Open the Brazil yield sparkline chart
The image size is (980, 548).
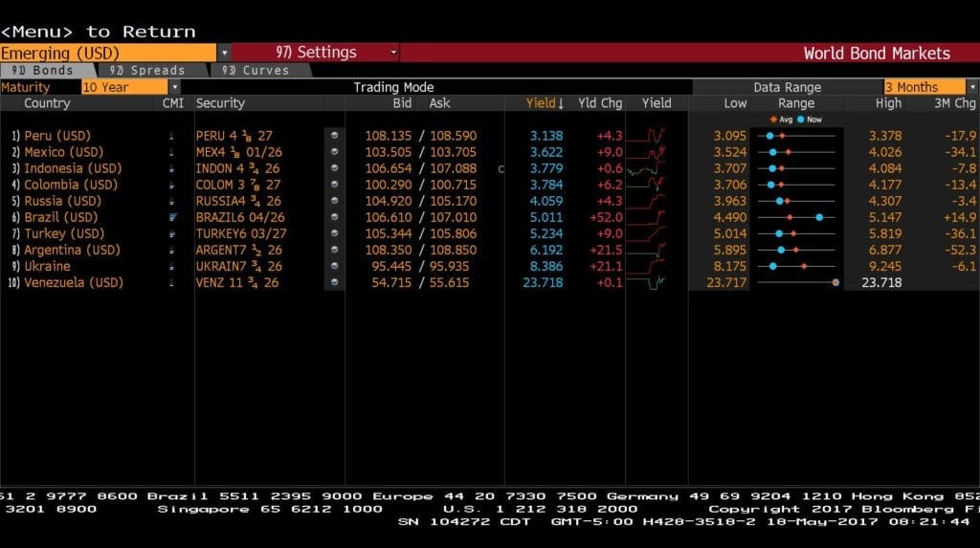click(646, 217)
